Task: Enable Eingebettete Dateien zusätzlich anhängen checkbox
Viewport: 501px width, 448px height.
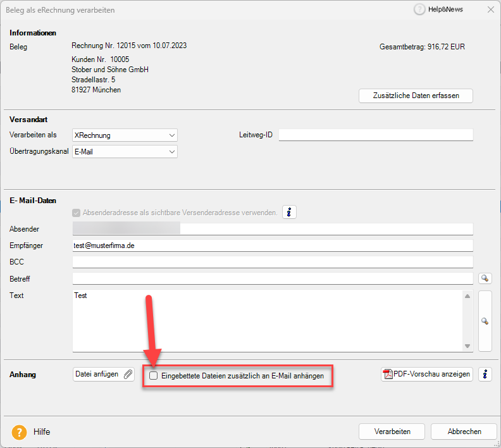Action: tap(154, 376)
